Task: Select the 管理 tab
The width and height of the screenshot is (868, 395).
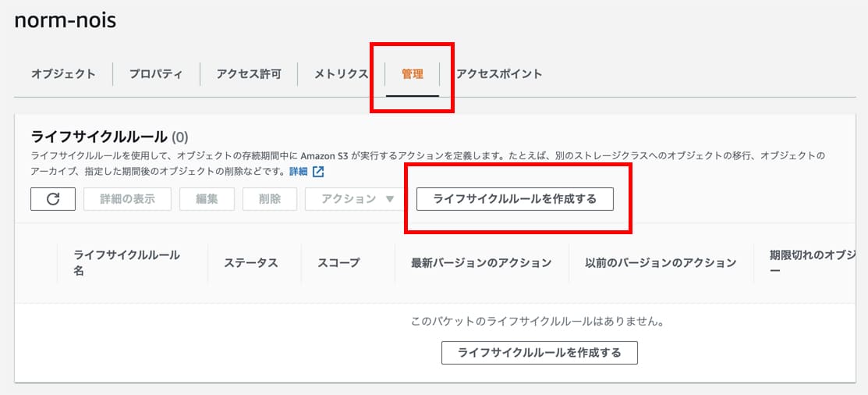Action: click(413, 74)
